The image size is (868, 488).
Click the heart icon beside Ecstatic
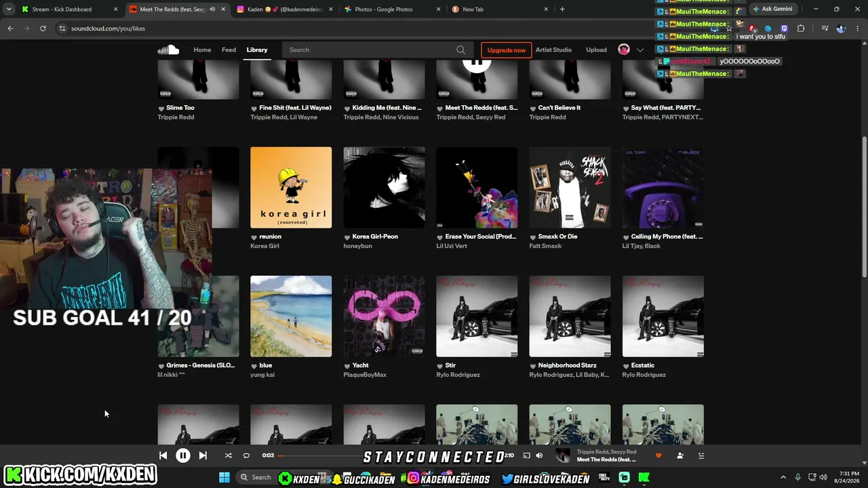[626, 366]
